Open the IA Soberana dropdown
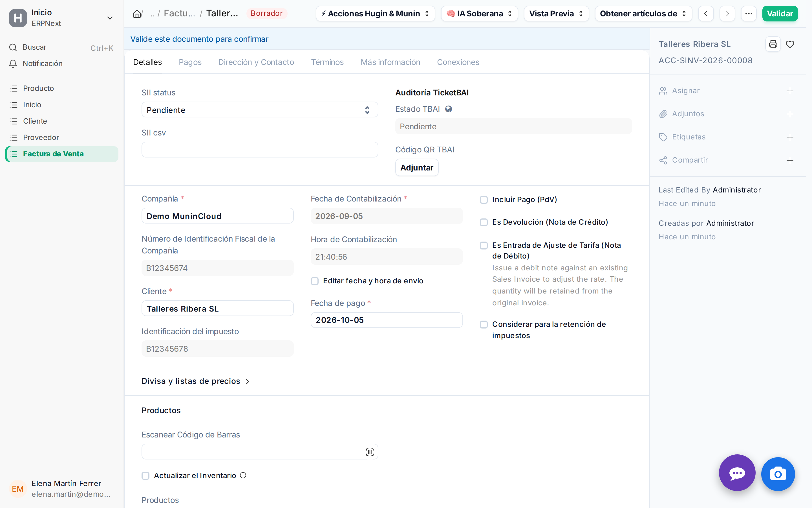 (479, 14)
